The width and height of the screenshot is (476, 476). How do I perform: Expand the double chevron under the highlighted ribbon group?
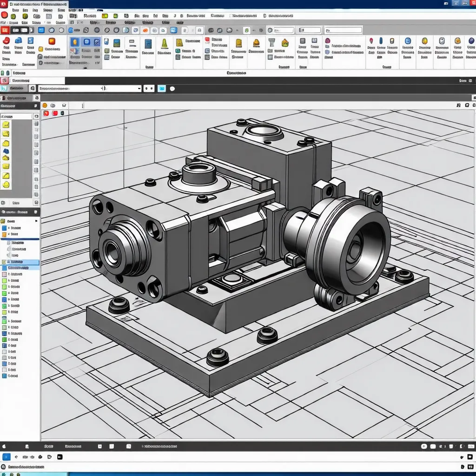pos(85,68)
